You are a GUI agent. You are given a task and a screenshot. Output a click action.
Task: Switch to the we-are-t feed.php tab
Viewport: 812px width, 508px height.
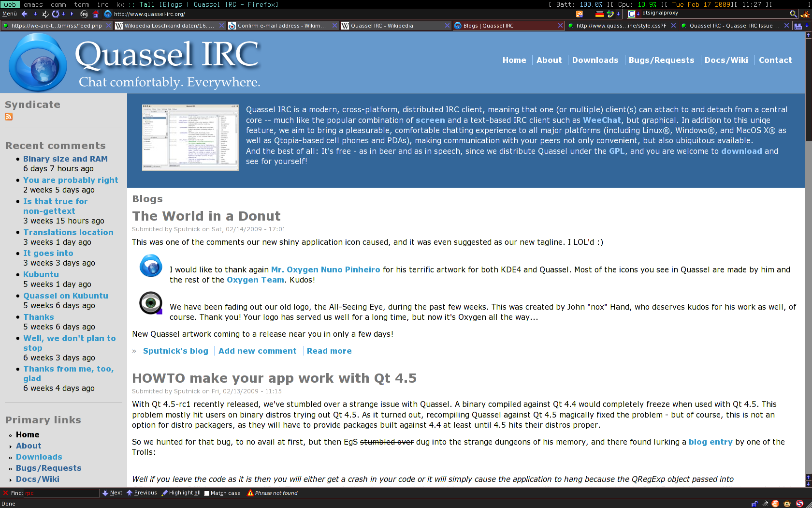pyautogui.click(x=57, y=26)
